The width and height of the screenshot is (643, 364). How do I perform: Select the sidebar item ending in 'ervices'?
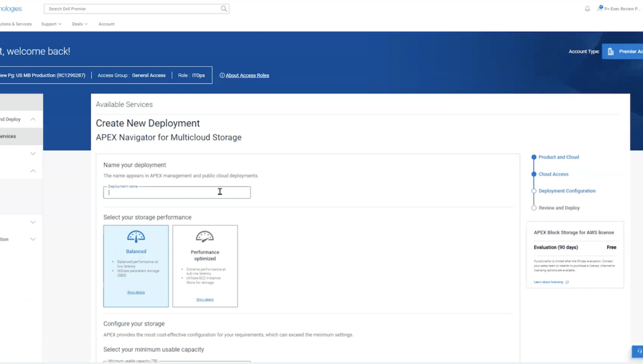pos(21,136)
